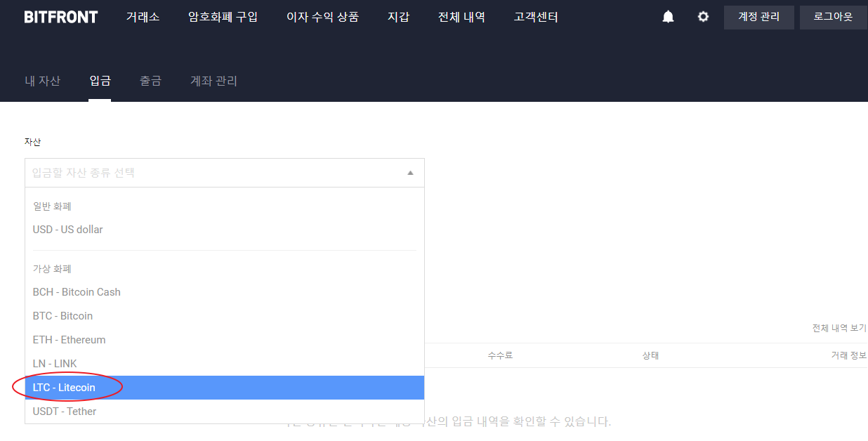The height and width of the screenshot is (441, 868).
Task: Click the 입금할 자산 종류 선택 combo box
Action: click(x=225, y=173)
